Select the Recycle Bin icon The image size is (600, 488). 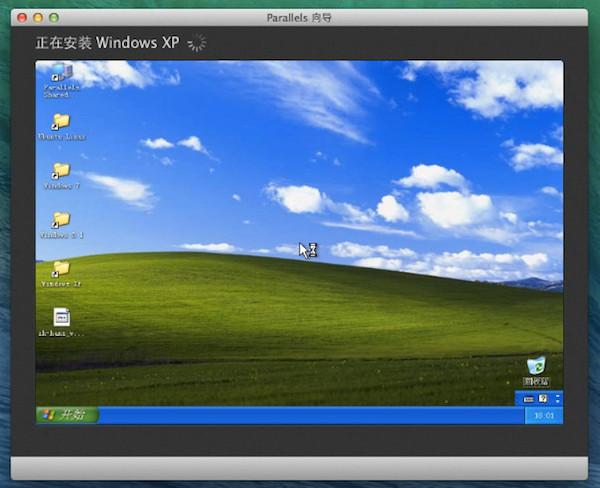pyautogui.click(x=536, y=371)
